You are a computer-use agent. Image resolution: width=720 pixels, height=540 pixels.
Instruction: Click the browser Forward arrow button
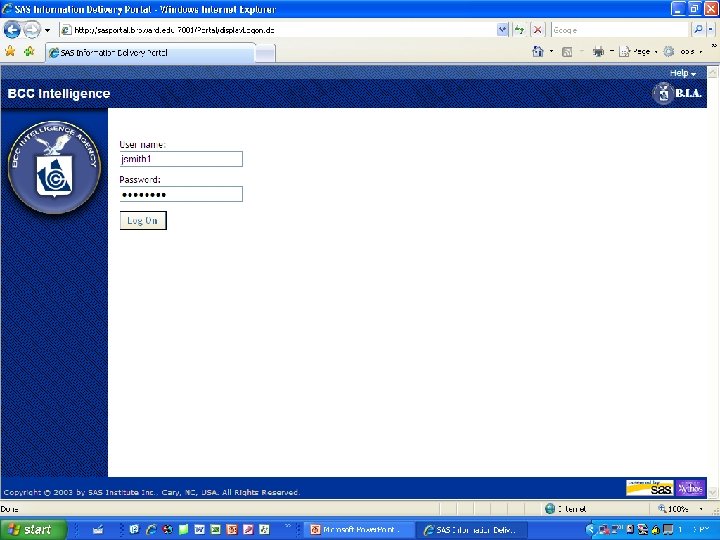click(32, 30)
